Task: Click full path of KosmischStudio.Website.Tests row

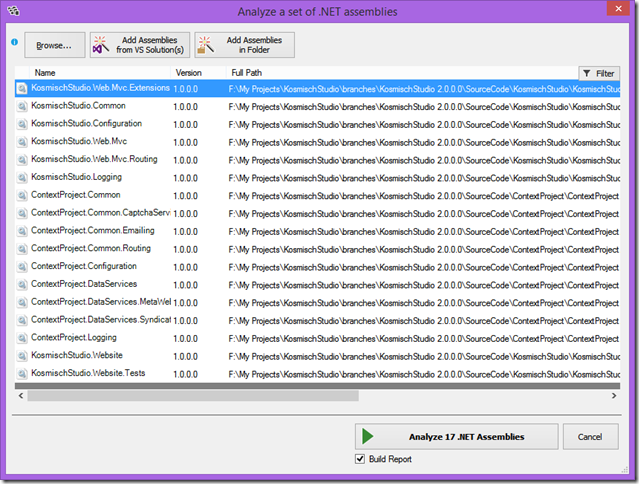Action: coord(424,374)
